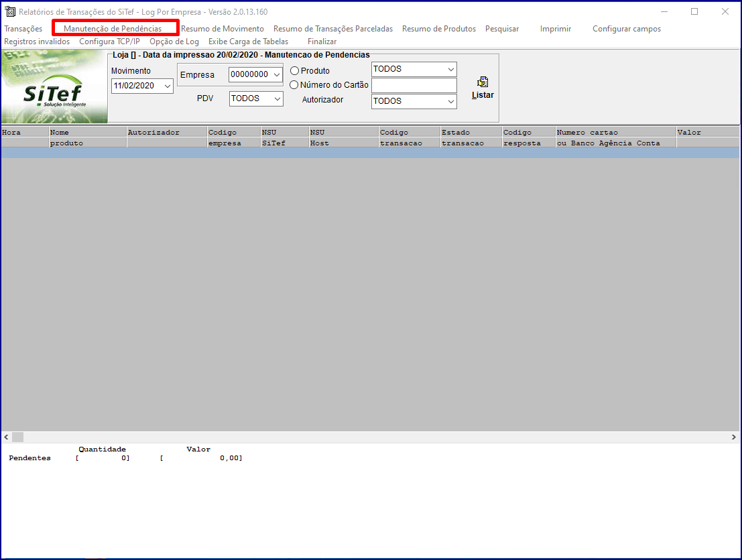Open the Configura TCP/IP menu

click(109, 42)
